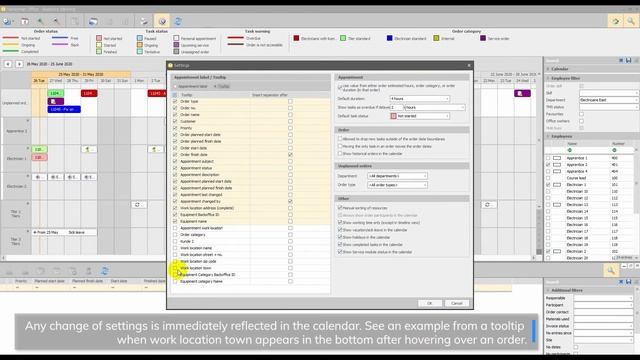Toggle the Apprentice 1 employee checkbox
Screen dimensions: 640x360
click(548, 158)
